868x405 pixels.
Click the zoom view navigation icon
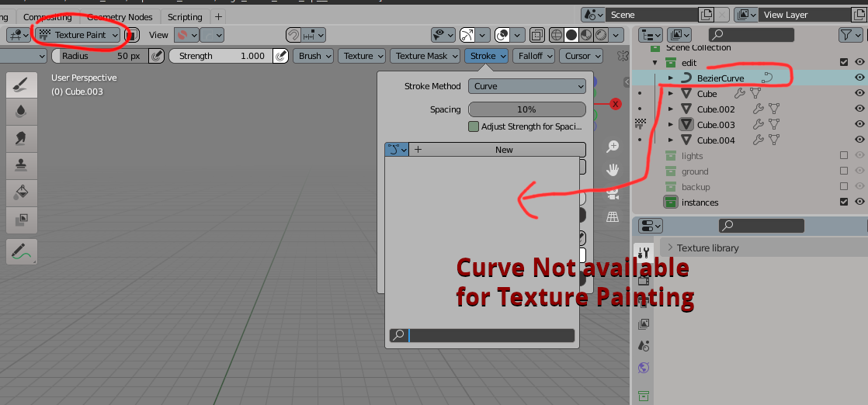(613, 147)
